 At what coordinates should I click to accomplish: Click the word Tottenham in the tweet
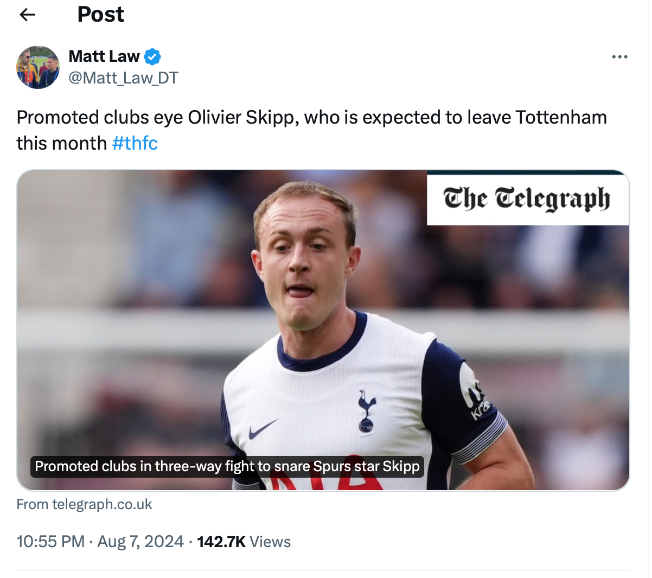coord(561,118)
